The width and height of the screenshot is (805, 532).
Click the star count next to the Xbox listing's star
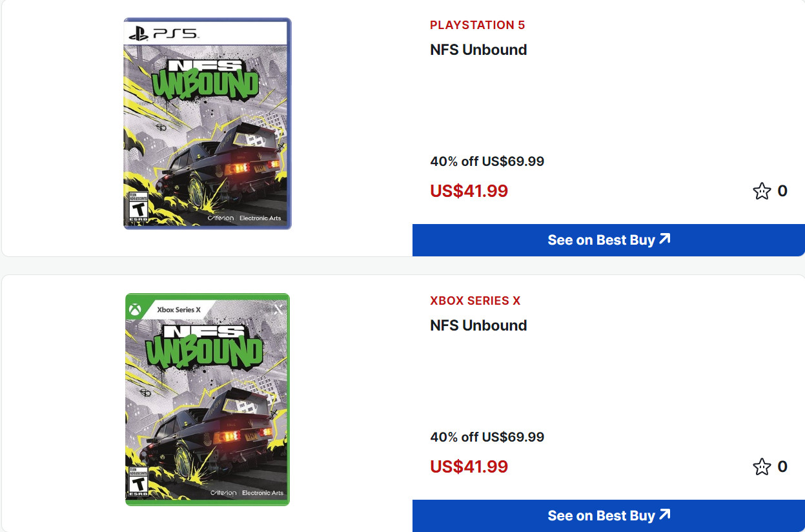click(782, 467)
